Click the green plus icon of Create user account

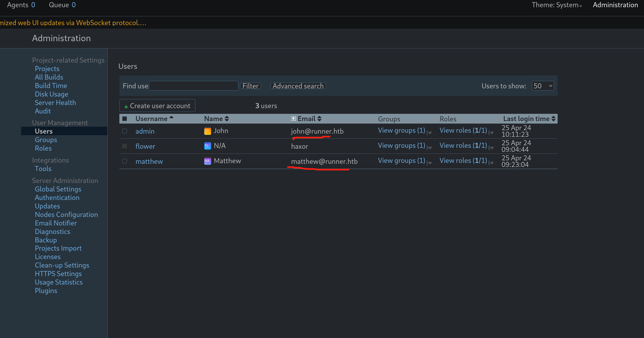[x=126, y=107]
